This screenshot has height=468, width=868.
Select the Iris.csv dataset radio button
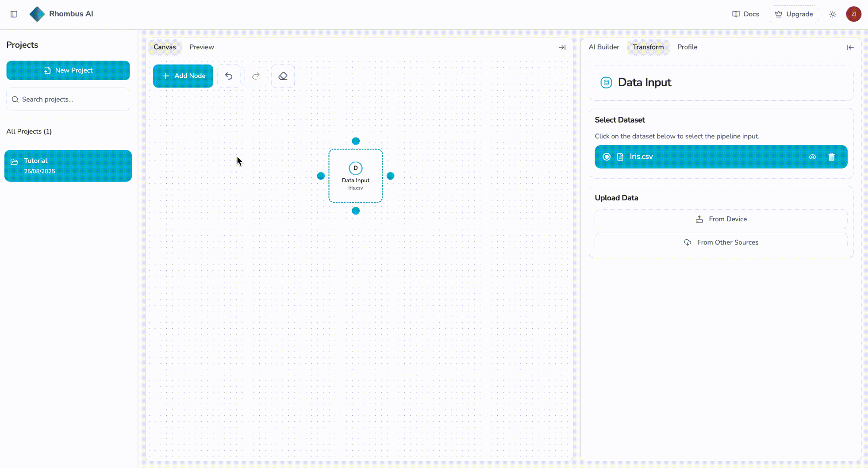click(x=607, y=157)
